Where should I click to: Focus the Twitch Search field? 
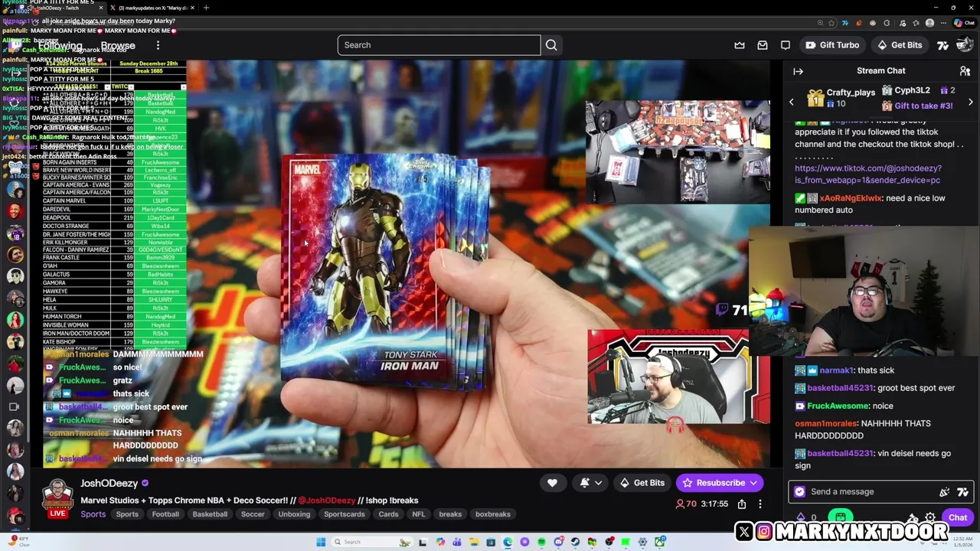[x=439, y=45]
